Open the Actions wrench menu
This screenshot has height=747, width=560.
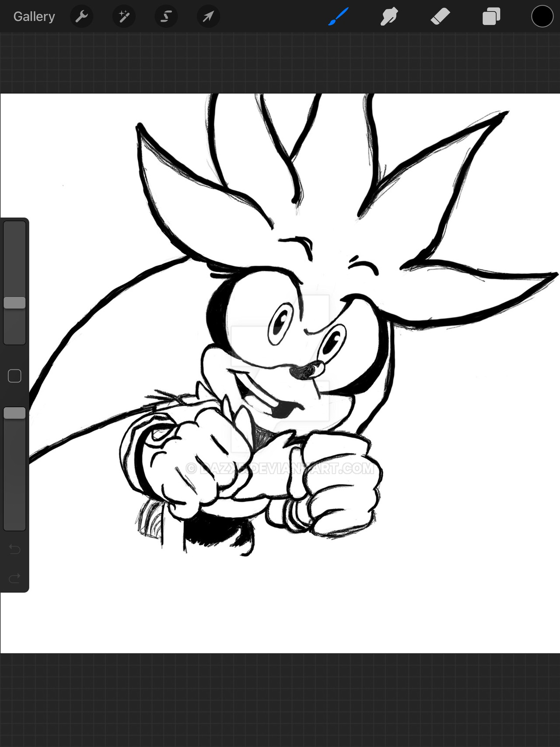(81, 17)
